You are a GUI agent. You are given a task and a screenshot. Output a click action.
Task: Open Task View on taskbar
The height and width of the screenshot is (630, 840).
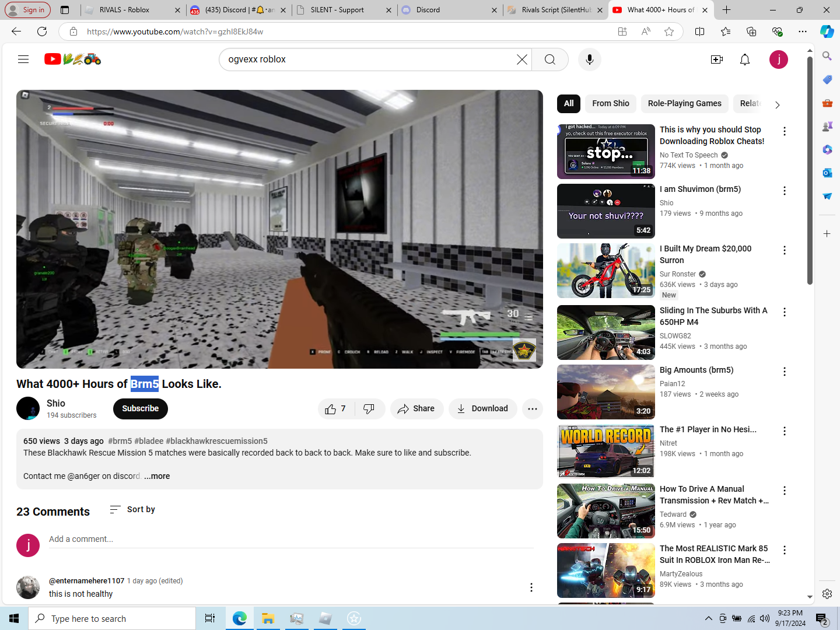(x=210, y=618)
